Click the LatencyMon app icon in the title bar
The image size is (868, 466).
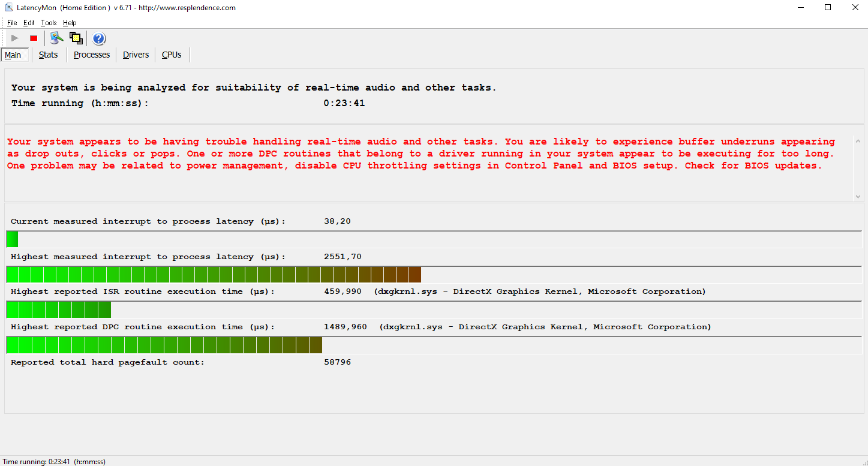click(x=9, y=8)
